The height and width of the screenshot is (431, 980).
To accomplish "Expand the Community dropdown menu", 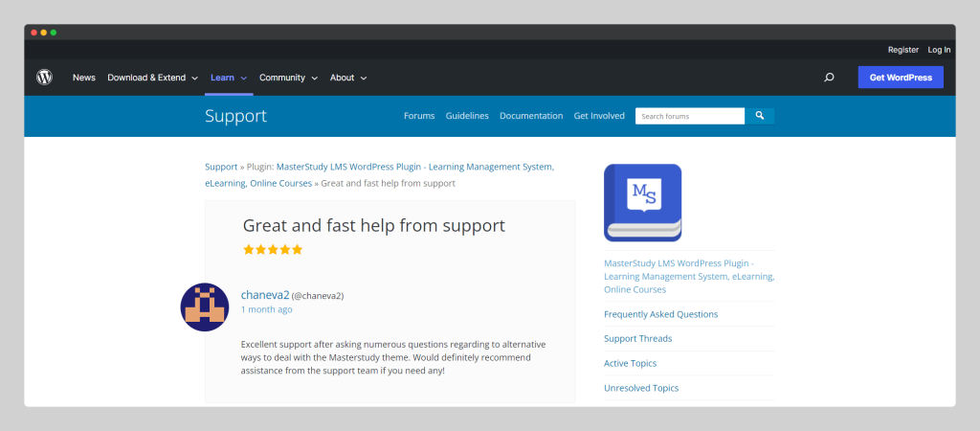I will coord(289,78).
